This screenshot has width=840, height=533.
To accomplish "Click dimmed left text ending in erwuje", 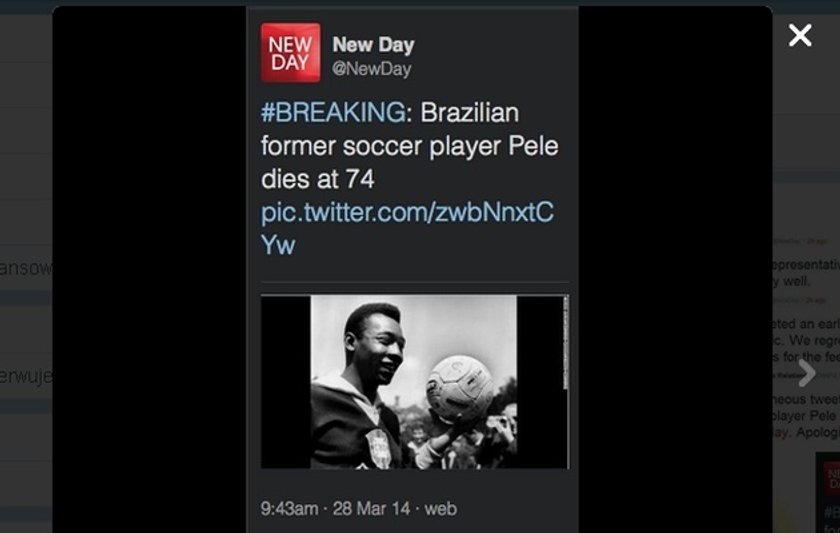I will tap(26, 376).
